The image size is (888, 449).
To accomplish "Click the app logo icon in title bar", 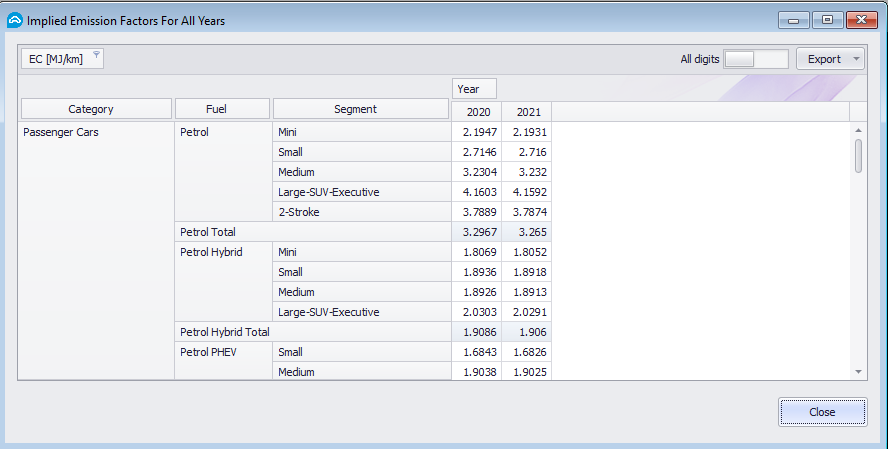I will tap(14, 20).
